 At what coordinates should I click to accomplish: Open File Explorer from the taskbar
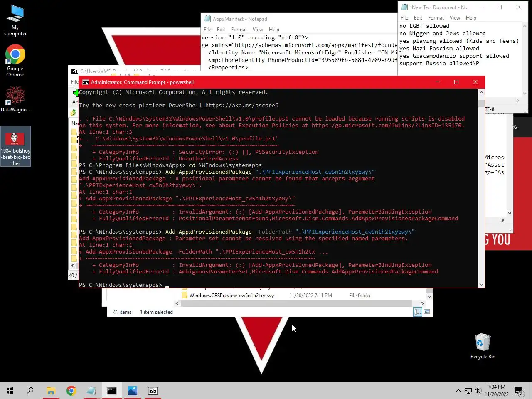pyautogui.click(x=51, y=391)
